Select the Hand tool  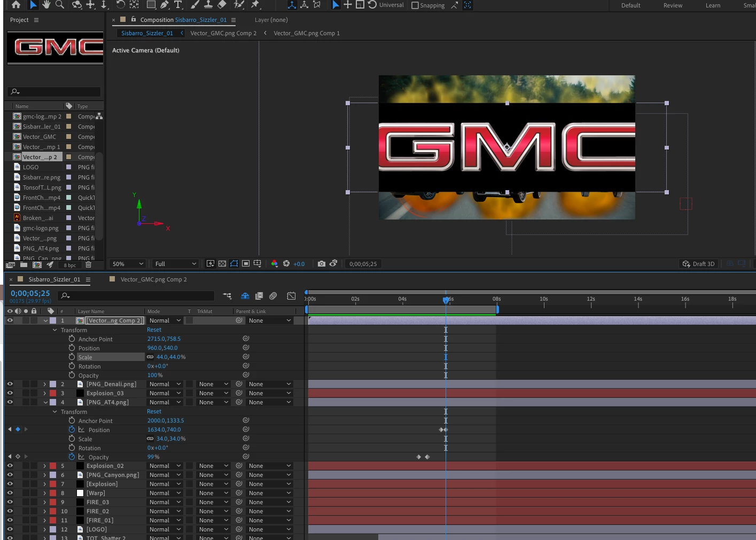[46, 5]
